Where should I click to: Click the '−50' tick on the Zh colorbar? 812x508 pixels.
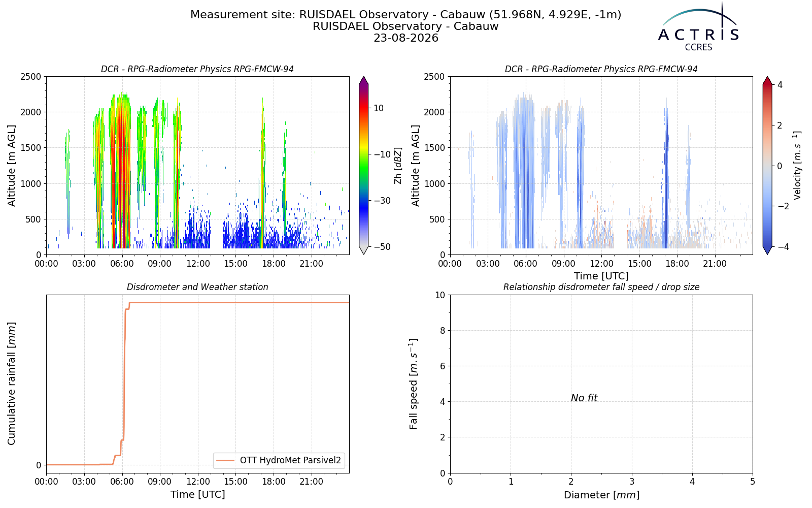pos(382,247)
